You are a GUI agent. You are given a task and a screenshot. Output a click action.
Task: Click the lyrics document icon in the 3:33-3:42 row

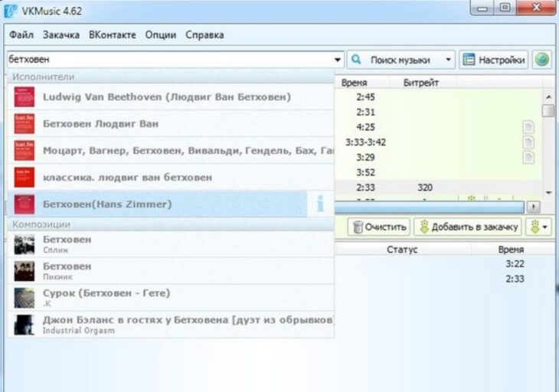tap(528, 142)
